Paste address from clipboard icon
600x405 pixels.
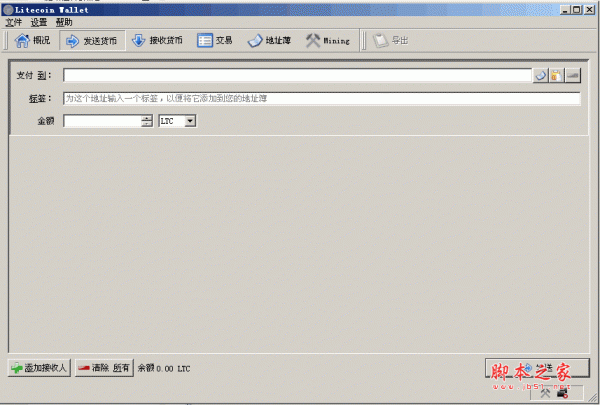click(x=557, y=75)
